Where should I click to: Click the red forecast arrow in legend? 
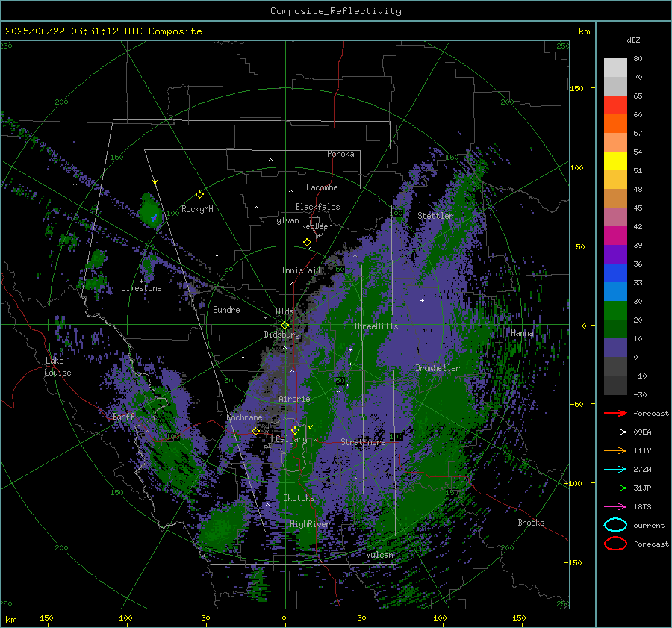(615, 413)
